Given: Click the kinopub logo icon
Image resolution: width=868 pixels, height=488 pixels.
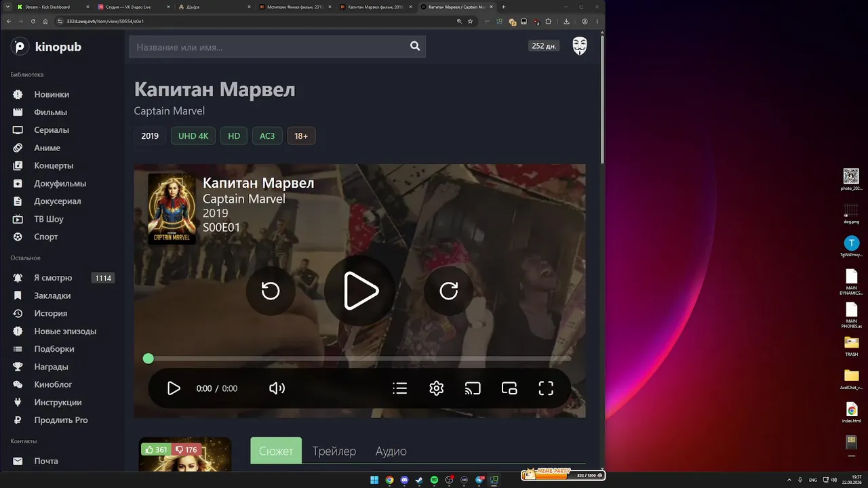Looking at the screenshot, I should [20, 47].
